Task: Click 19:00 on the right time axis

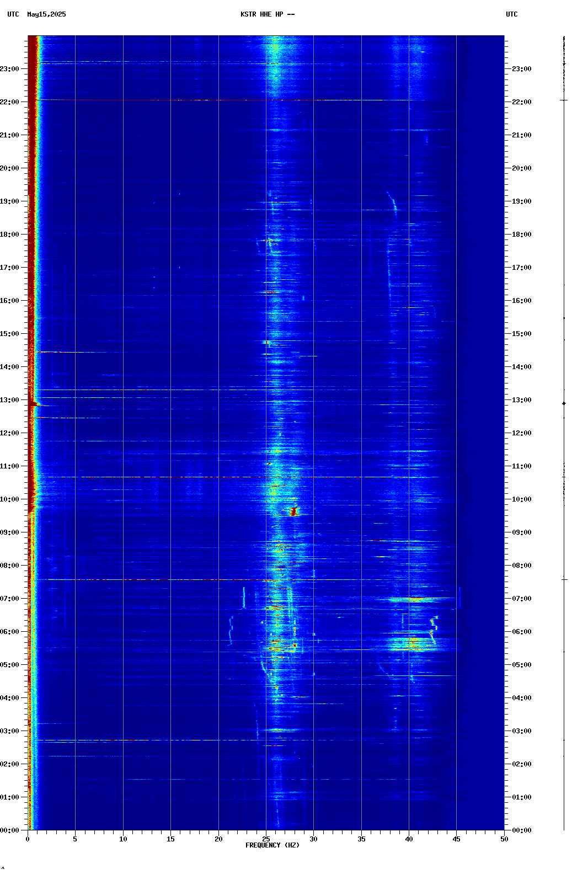Action: (522, 201)
